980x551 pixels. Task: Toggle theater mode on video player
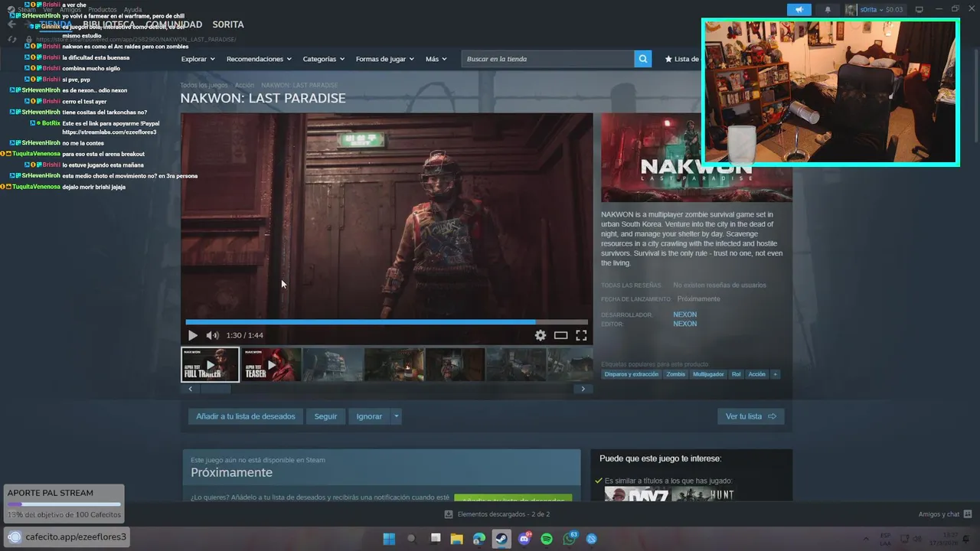pos(561,335)
